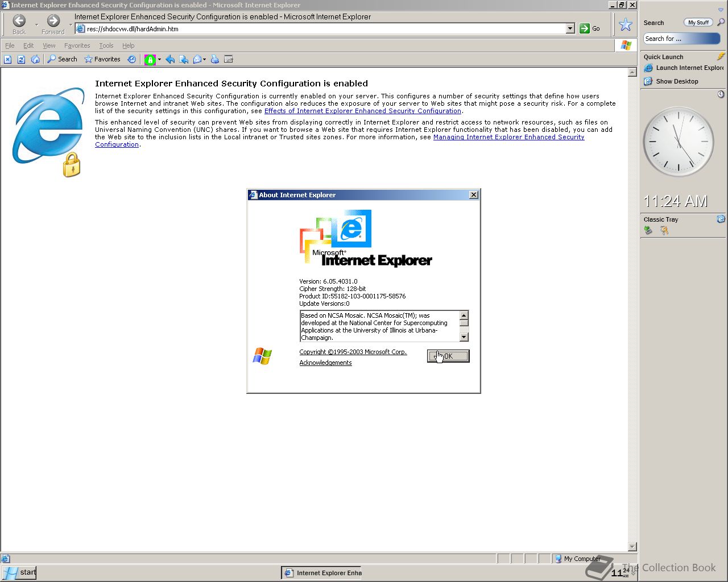The height and width of the screenshot is (582, 728).
Task: Click the small clock icon above analog clock
Action: point(721,94)
